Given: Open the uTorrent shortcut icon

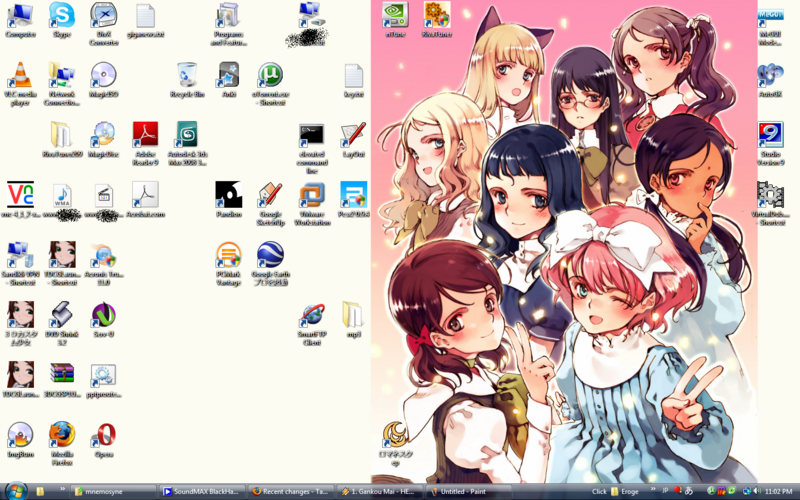Looking at the screenshot, I should coord(270,76).
